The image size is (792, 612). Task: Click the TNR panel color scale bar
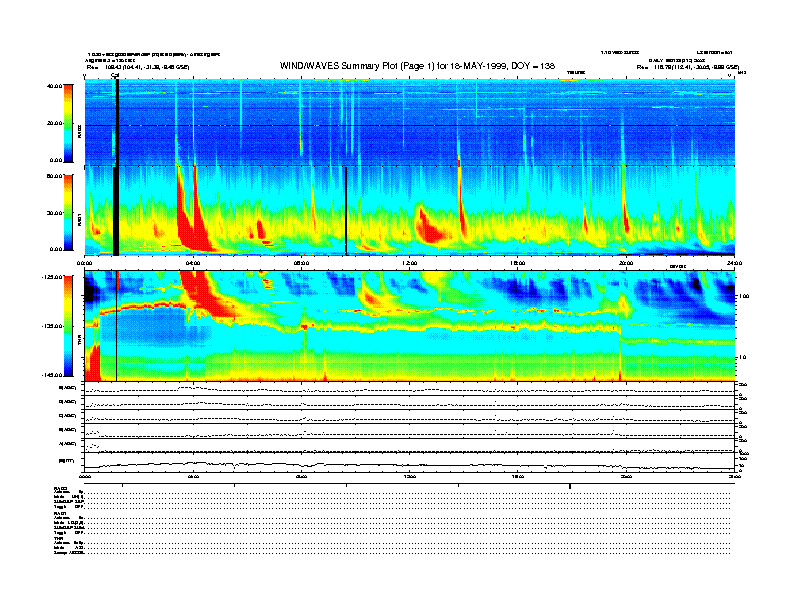(x=68, y=326)
